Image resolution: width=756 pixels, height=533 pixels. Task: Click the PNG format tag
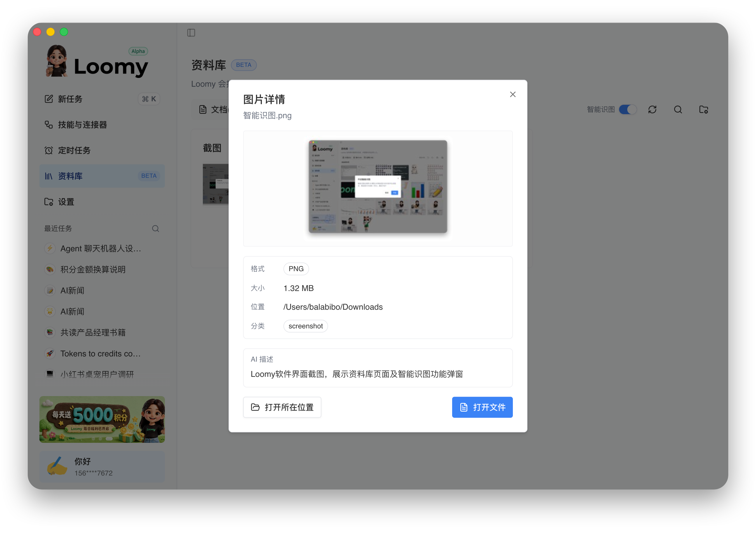click(296, 269)
